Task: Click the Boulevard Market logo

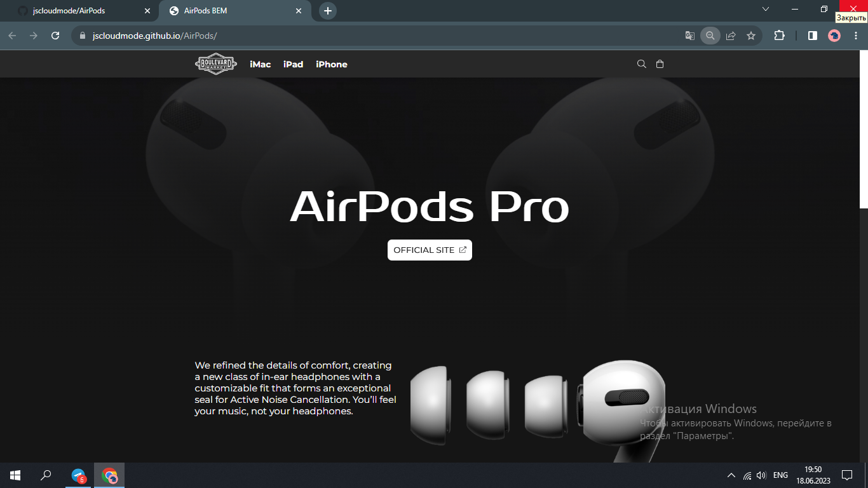Action: 216,64
